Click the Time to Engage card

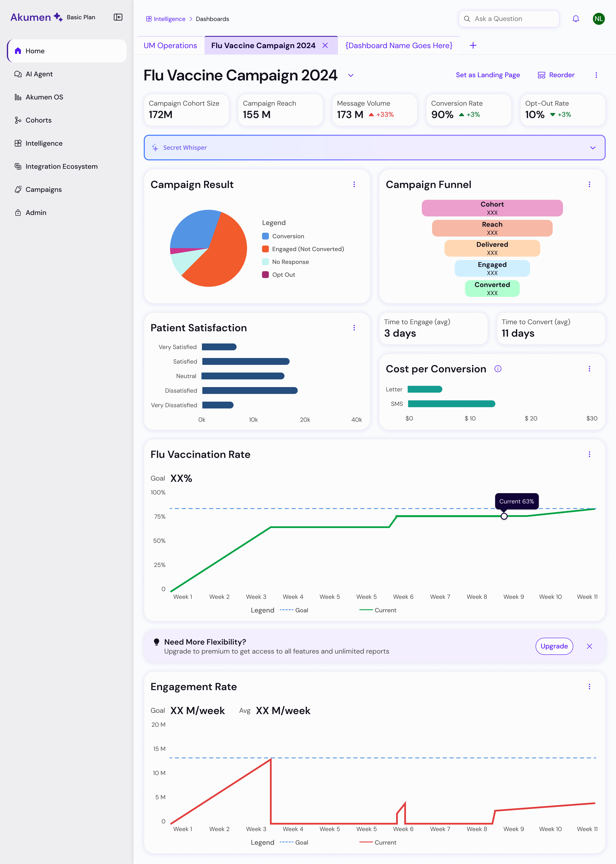433,328
